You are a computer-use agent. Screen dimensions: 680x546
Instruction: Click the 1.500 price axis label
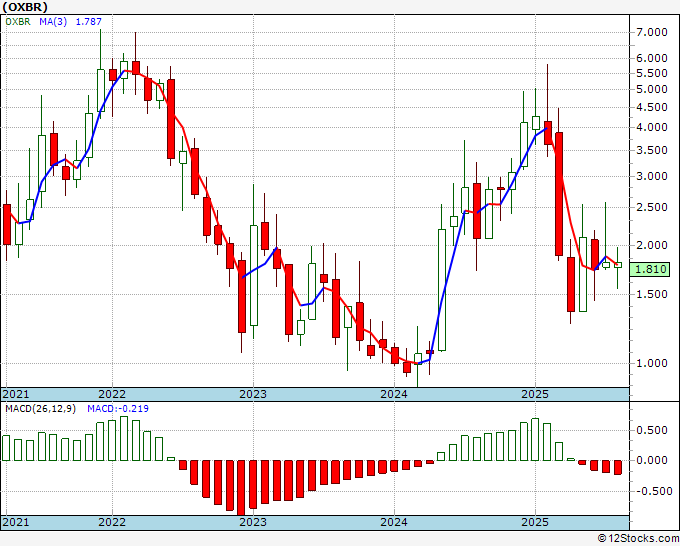[x=651, y=294]
